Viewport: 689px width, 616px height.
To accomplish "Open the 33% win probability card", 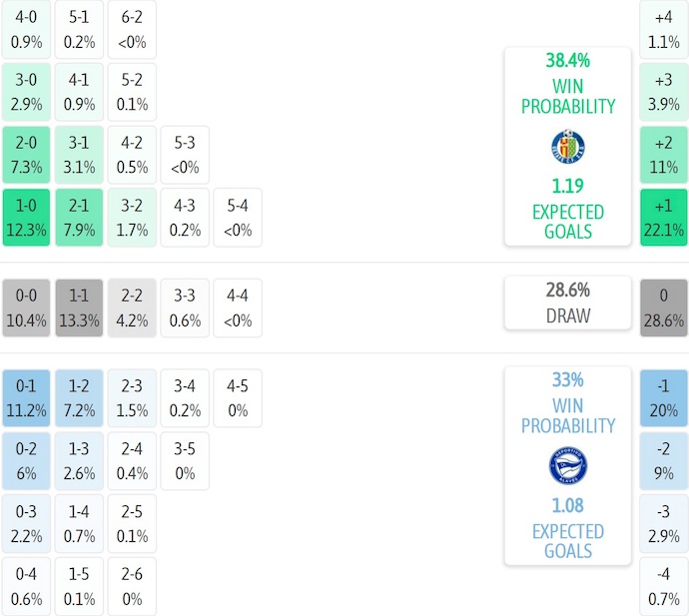I will (x=567, y=465).
